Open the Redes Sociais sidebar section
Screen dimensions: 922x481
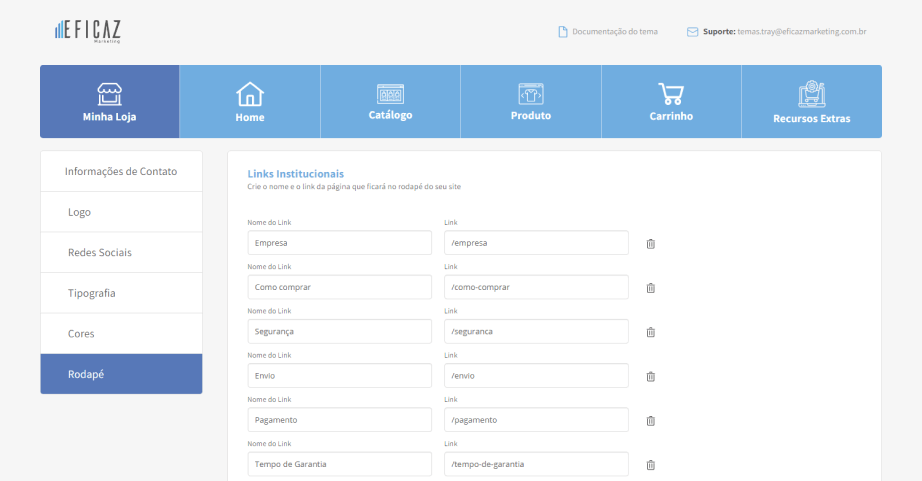121,252
